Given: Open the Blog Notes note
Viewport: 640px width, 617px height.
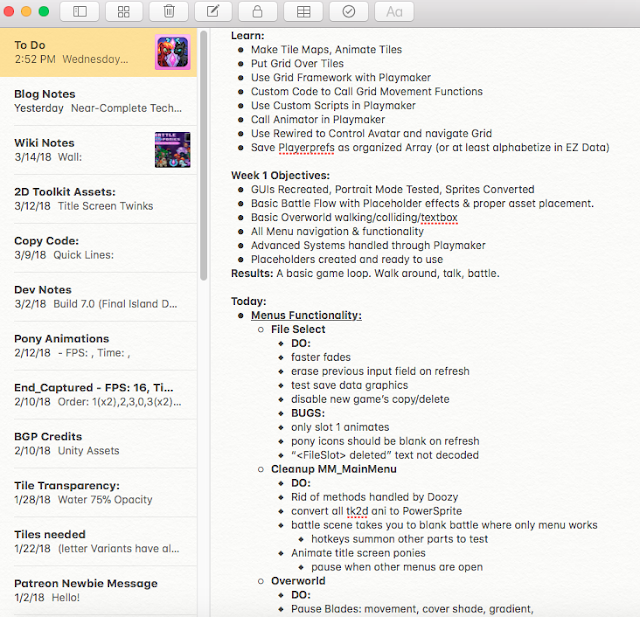Looking at the screenshot, I should click(x=98, y=101).
